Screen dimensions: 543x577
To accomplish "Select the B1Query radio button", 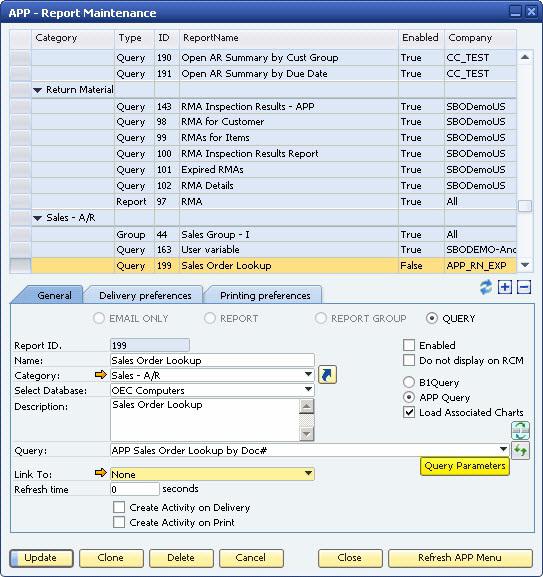I will click(x=409, y=382).
